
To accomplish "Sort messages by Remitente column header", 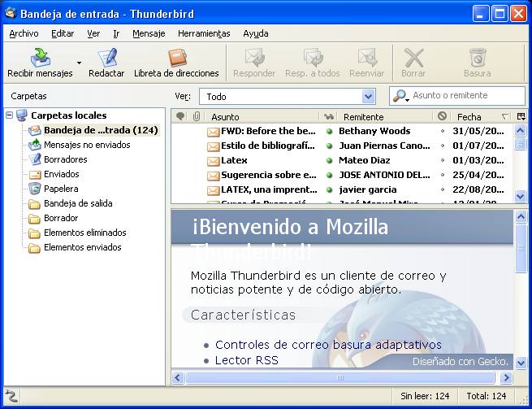I will coord(382,116).
